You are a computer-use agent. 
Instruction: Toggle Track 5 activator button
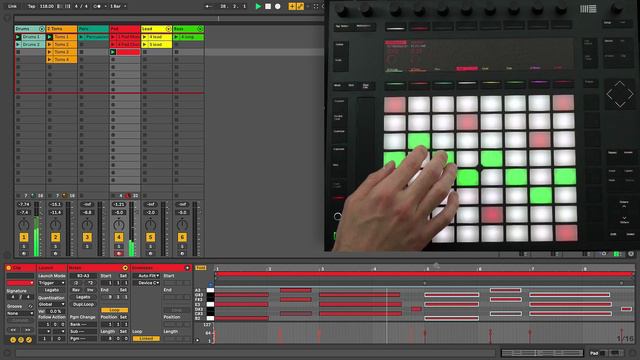[x=150, y=237]
